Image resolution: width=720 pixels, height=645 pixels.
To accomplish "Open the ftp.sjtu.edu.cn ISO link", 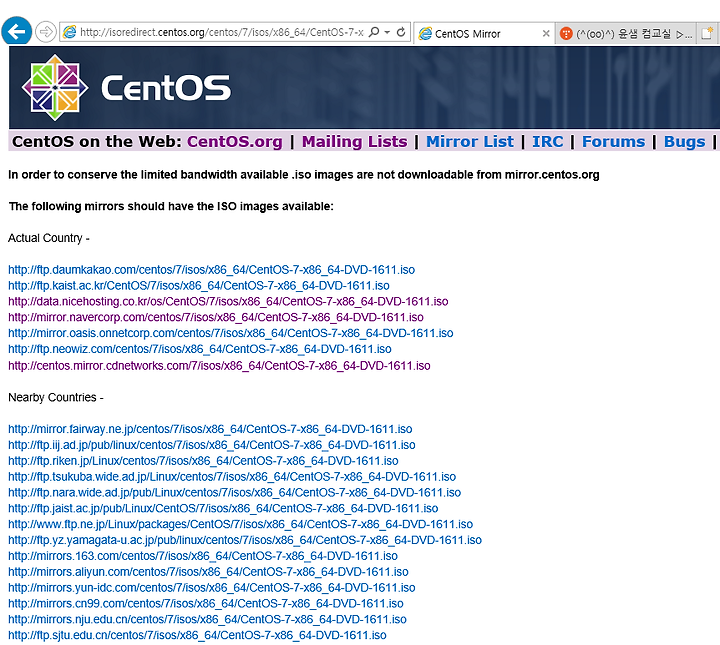I will [x=197, y=635].
